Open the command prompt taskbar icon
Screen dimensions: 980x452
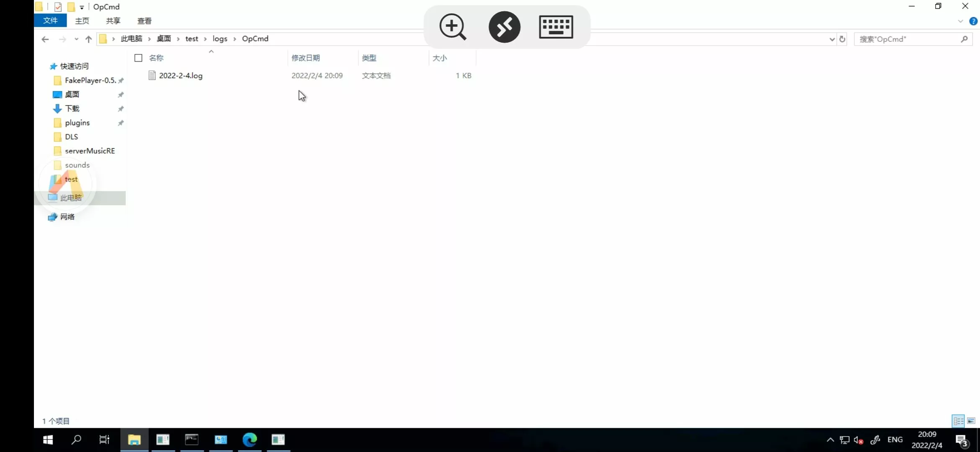192,440
